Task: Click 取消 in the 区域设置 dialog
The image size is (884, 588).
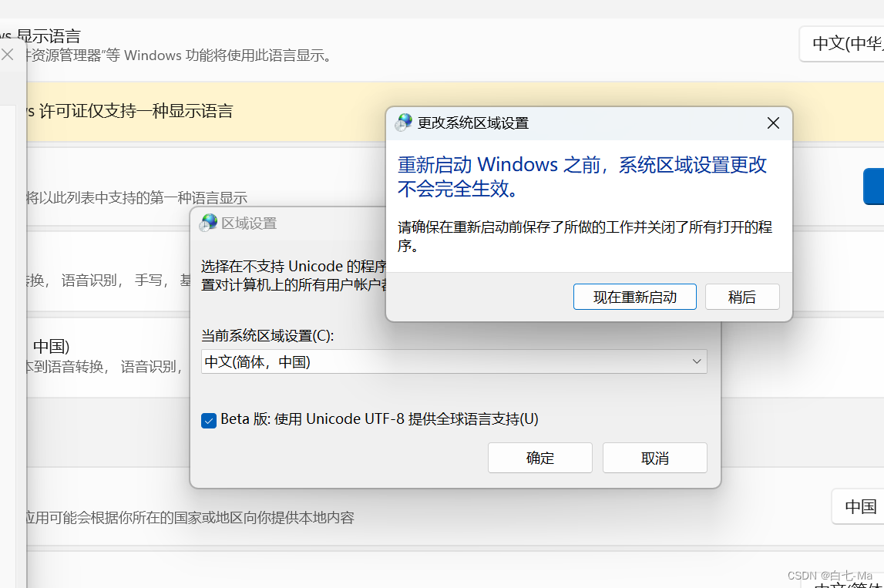Action: [654, 458]
